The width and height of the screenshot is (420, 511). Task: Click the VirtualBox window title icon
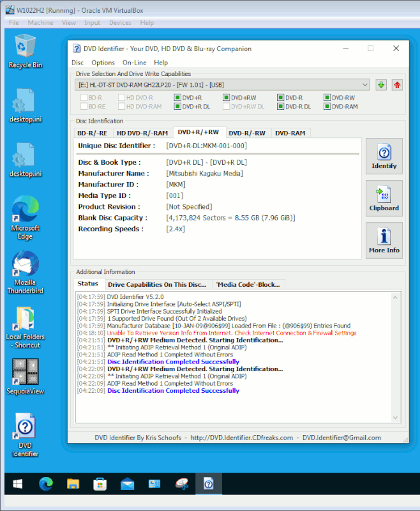click(10, 10)
